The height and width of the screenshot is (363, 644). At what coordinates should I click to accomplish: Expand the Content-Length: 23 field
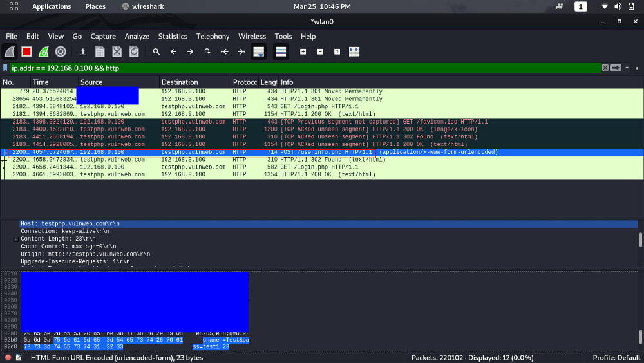tap(16, 239)
